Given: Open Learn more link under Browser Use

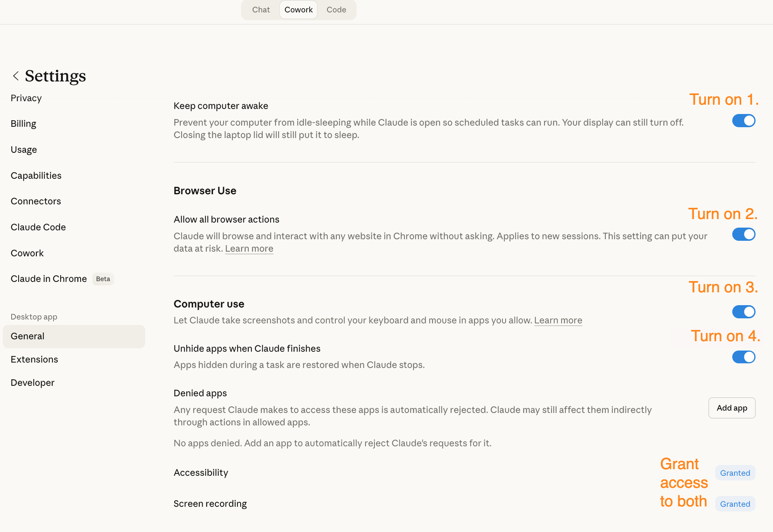Looking at the screenshot, I should [249, 249].
